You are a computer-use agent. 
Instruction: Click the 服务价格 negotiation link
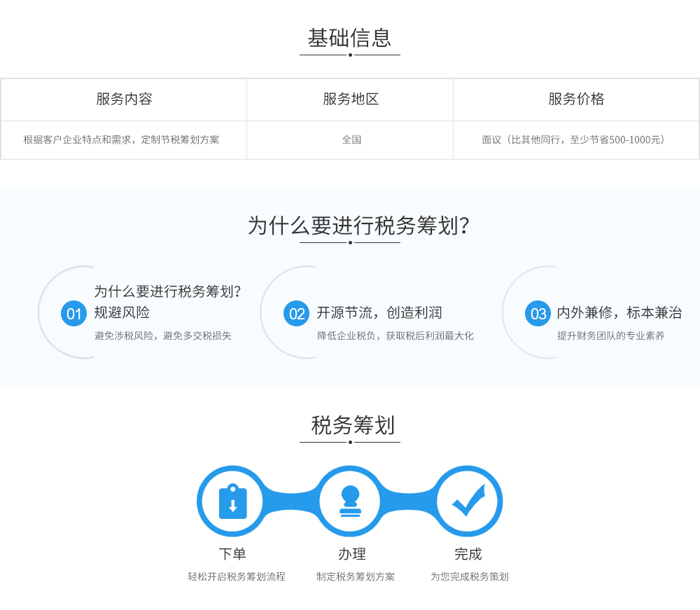coord(577,139)
